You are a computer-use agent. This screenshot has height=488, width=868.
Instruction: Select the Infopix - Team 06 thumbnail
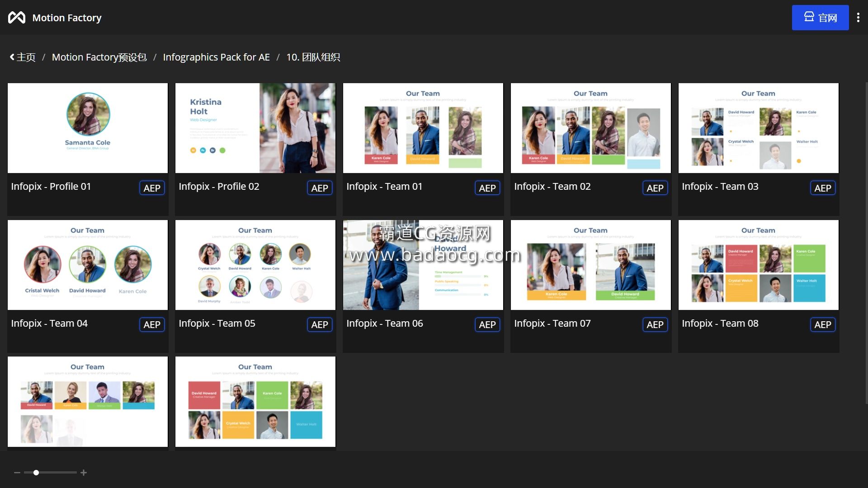pyautogui.click(x=423, y=265)
